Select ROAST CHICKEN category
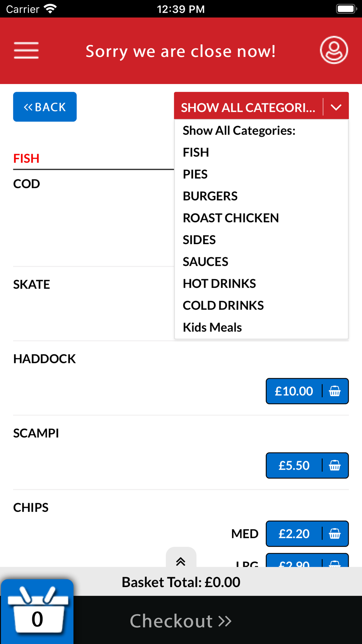The height and width of the screenshot is (644, 362). (231, 218)
